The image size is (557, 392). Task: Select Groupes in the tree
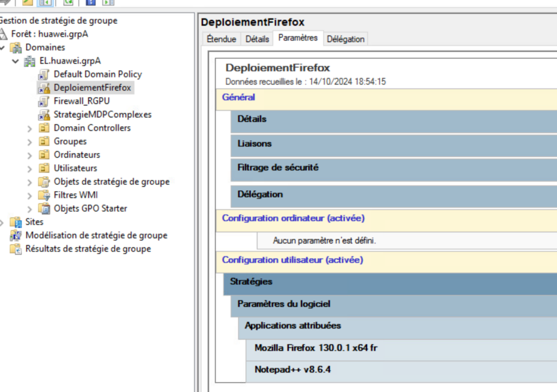point(70,141)
